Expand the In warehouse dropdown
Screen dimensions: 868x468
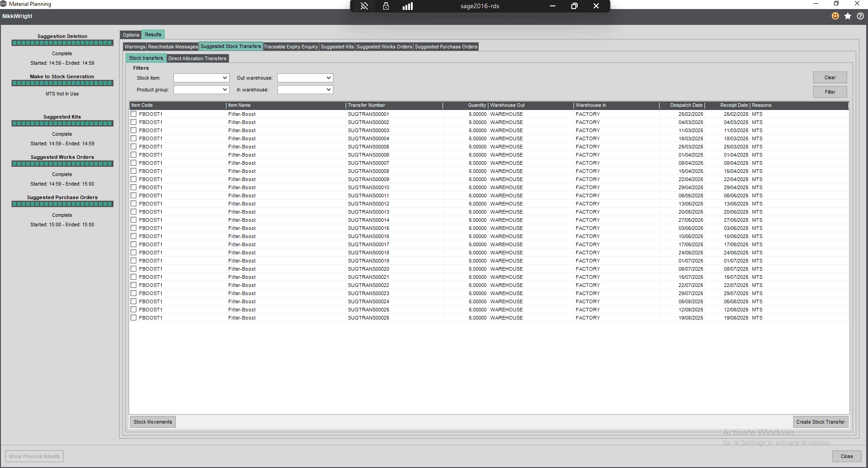pyautogui.click(x=305, y=90)
